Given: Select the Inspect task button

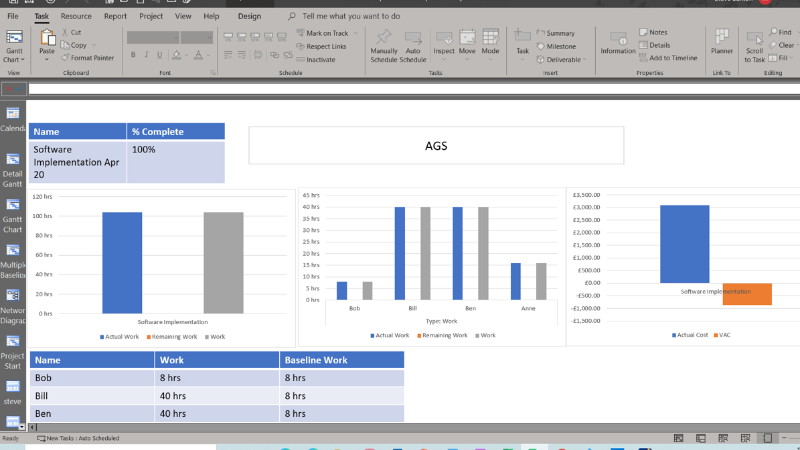Looking at the screenshot, I should 443,45.
